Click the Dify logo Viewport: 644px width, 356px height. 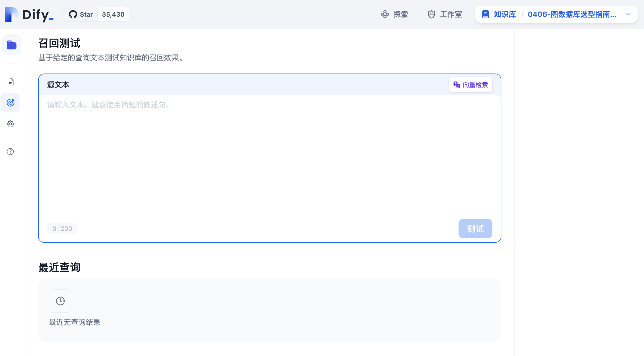(x=29, y=14)
